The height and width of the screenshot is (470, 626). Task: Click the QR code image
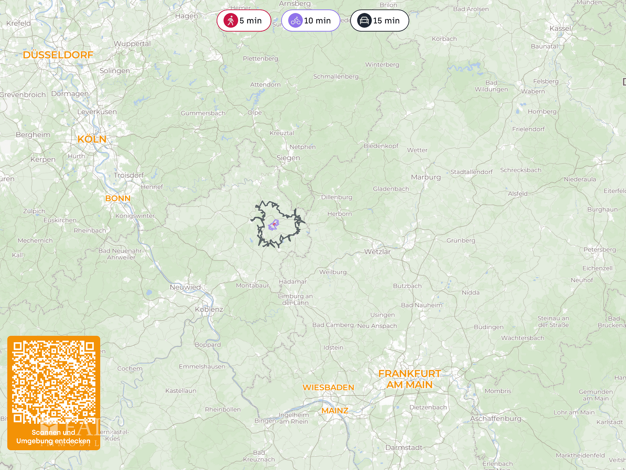53,382
